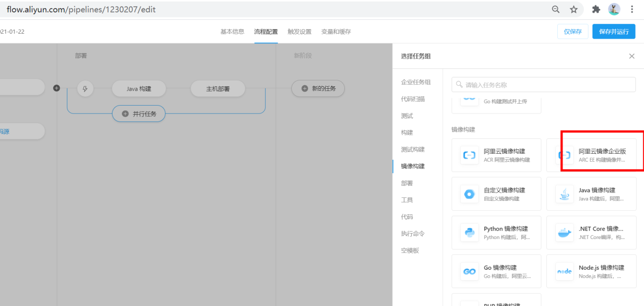This screenshot has height=306, width=644.
Task: Click the lightning trigger icon in 部署 stage
Action: pyautogui.click(x=85, y=89)
